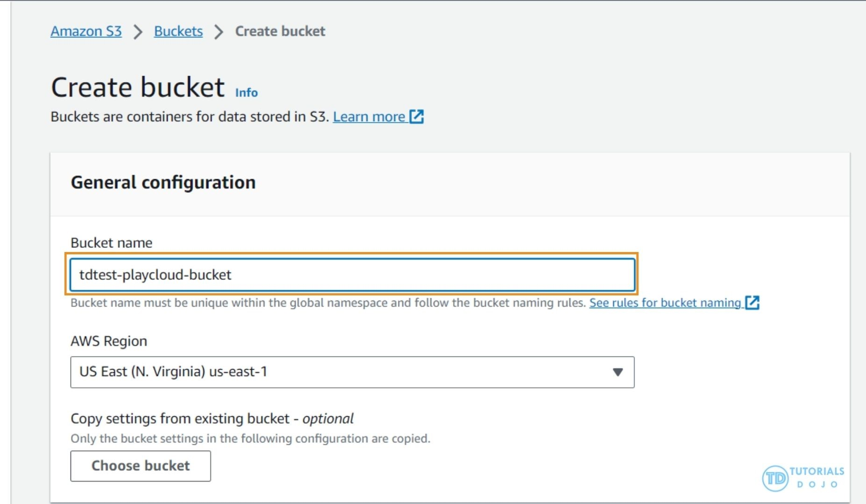
Task: Click external-link icon after bucket naming rules
Action: coord(752,303)
